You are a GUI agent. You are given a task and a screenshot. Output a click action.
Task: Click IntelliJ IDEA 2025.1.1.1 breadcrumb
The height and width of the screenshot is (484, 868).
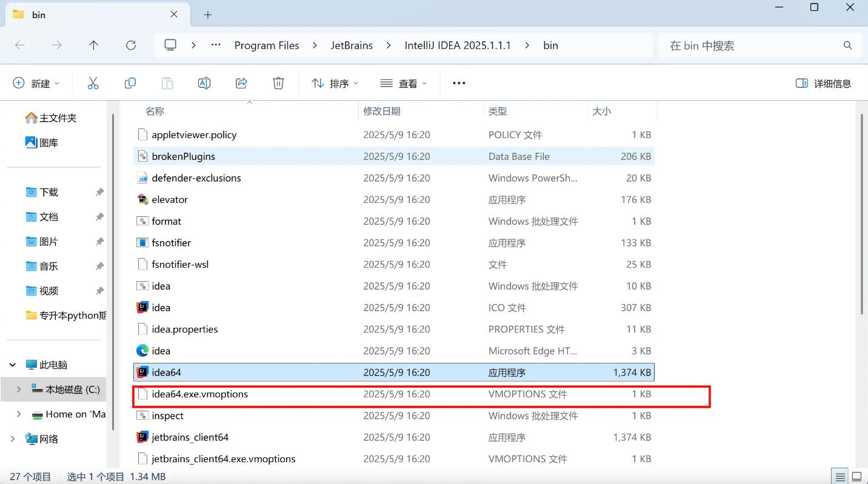458,45
